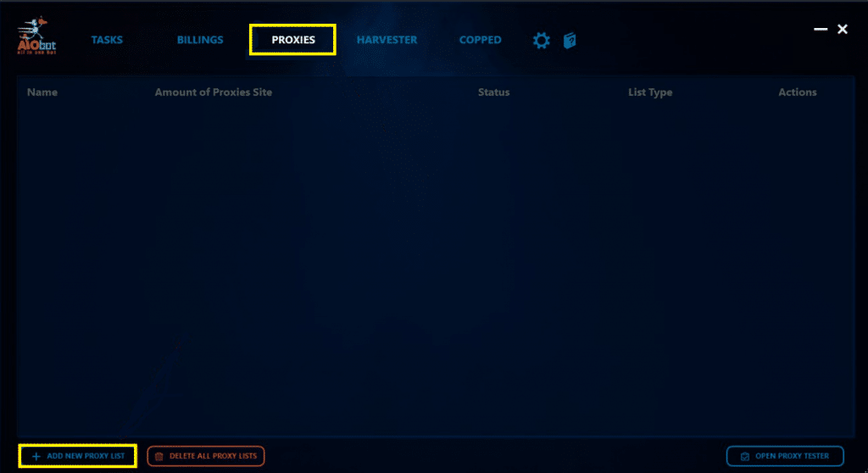This screenshot has width=868, height=473.
Task: Open the Billings tab
Action: click(x=200, y=40)
